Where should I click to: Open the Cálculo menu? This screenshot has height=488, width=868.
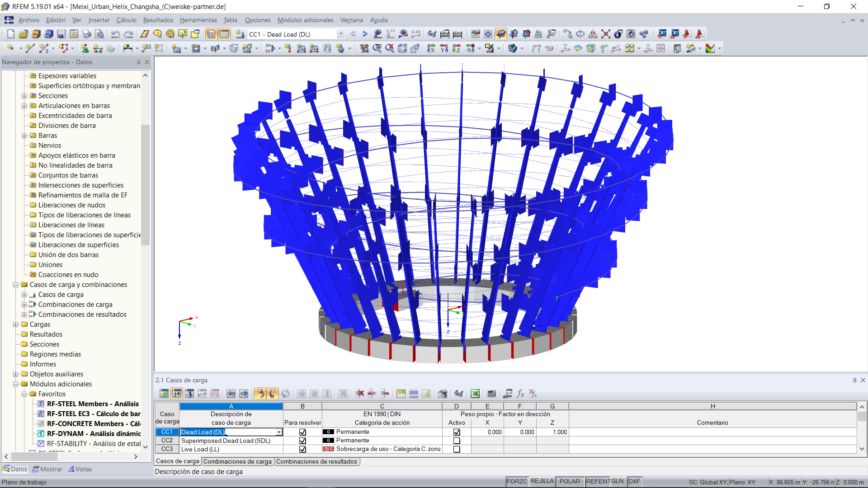pos(126,20)
